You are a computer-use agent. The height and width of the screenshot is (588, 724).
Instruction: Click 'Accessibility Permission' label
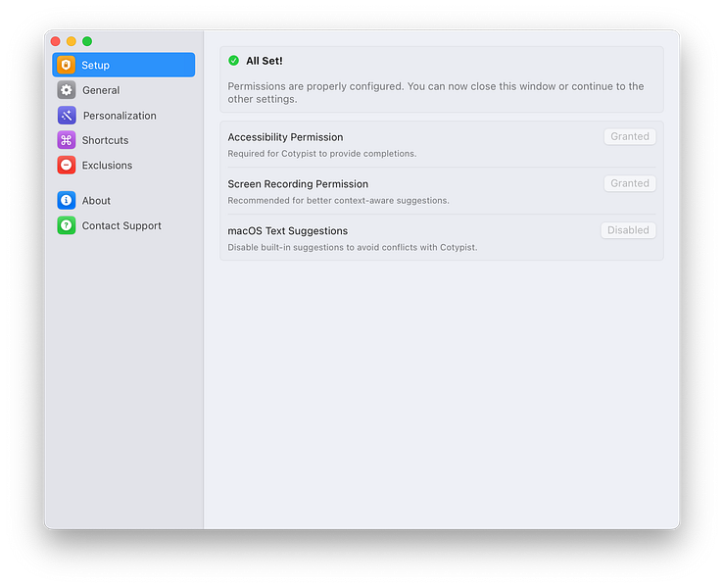pos(285,137)
